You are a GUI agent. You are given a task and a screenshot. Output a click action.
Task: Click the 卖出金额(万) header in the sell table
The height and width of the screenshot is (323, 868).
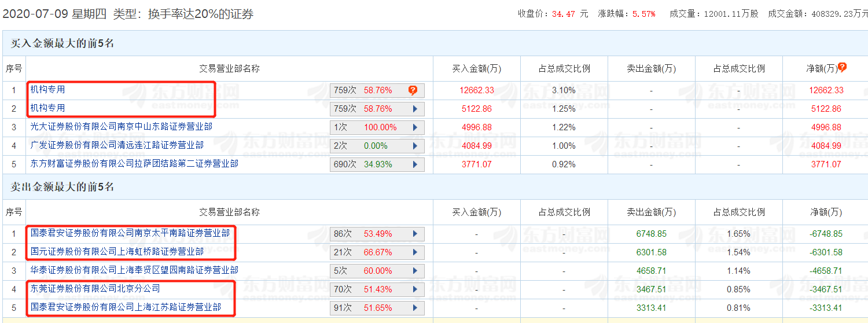[x=652, y=212]
